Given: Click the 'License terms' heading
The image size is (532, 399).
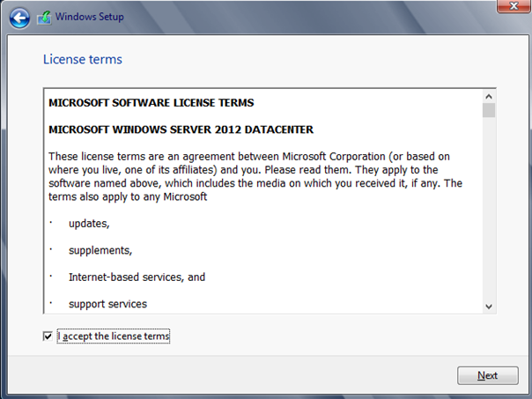Looking at the screenshot, I should pos(83,59).
